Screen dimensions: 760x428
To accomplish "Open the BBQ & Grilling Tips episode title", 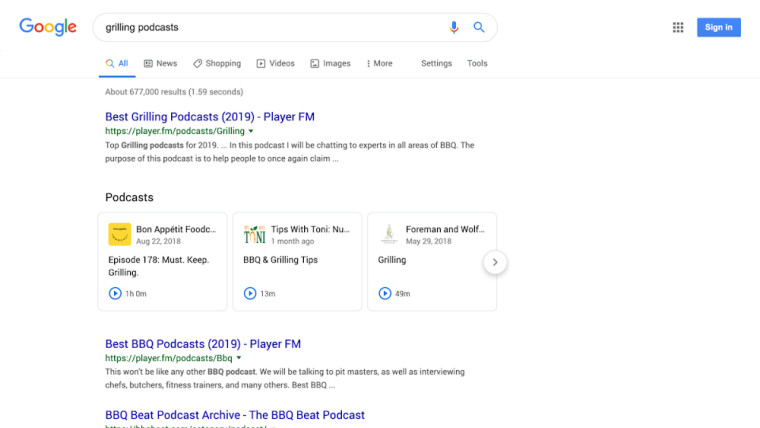I will point(280,260).
